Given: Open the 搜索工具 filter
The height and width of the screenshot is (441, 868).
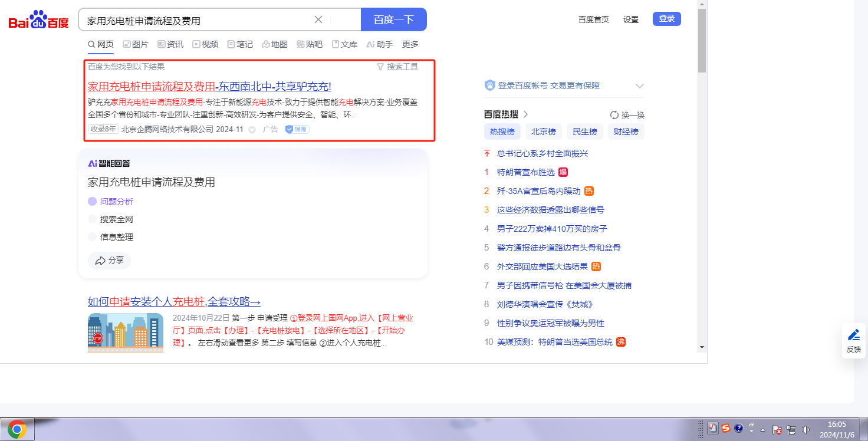Looking at the screenshot, I should point(397,67).
